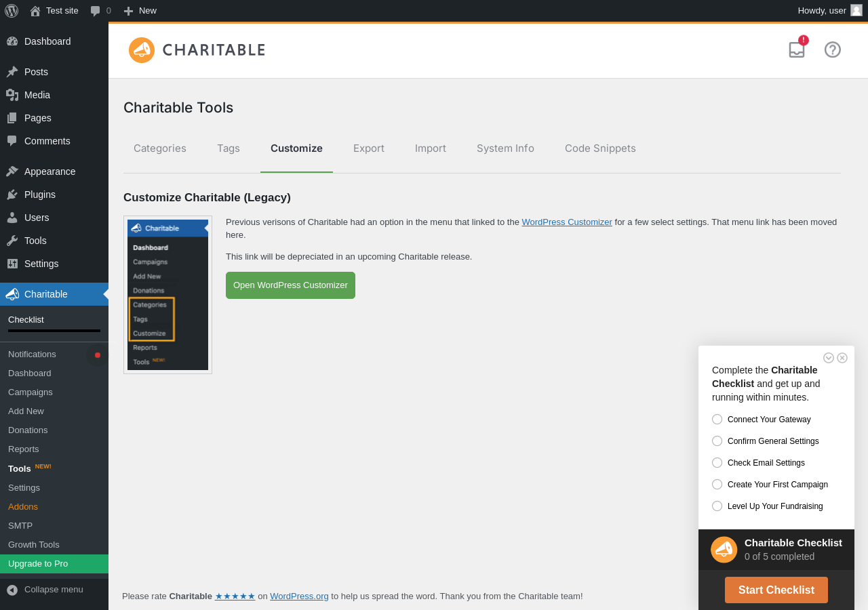Switch to the Categories tab

160,148
